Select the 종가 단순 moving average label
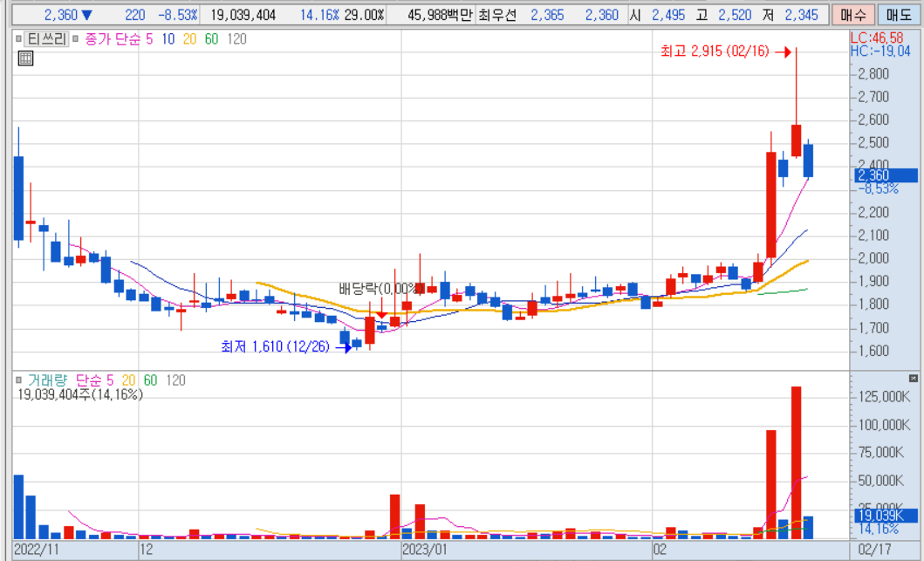Screen dimensions: 924x561 [113, 39]
